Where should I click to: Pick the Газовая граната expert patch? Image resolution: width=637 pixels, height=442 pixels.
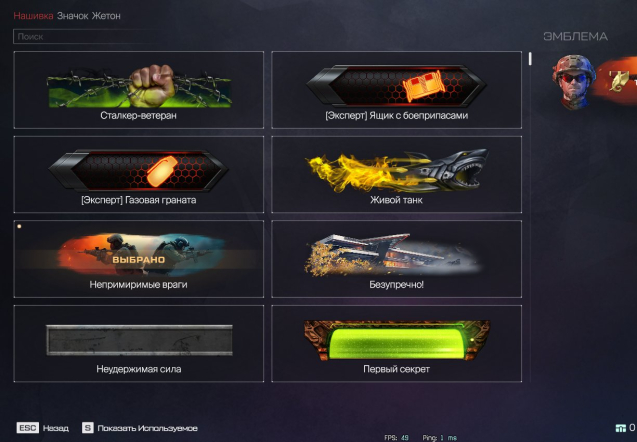(x=139, y=174)
